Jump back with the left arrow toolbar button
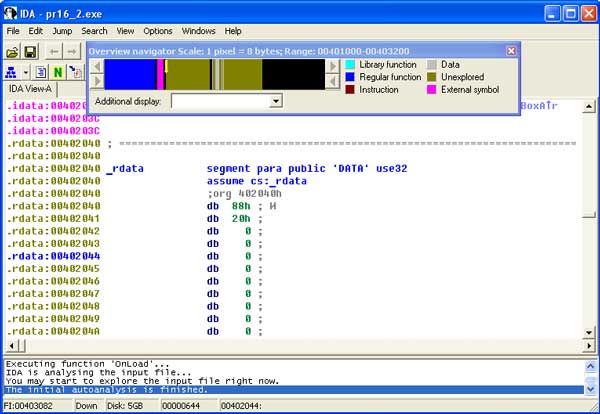The width and height of the screenshot is (600, 414). (54, 52)
